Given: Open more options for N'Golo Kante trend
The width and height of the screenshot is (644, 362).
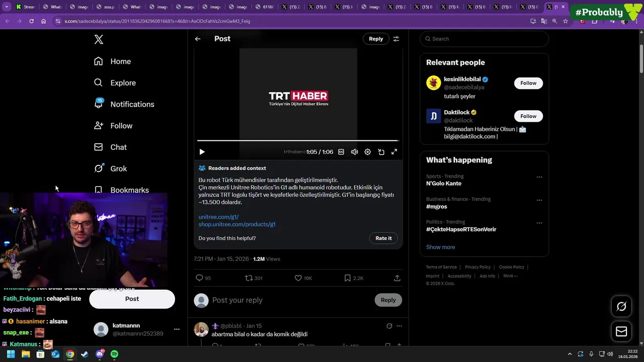Looking at the screenshot, I should [x=539, y=177].
